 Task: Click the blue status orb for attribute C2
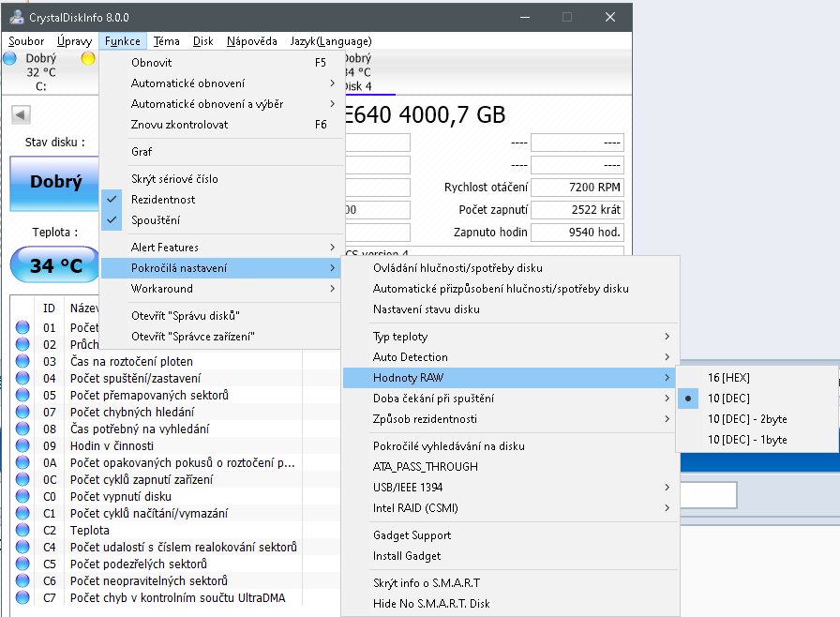click(x=22, y=530)
